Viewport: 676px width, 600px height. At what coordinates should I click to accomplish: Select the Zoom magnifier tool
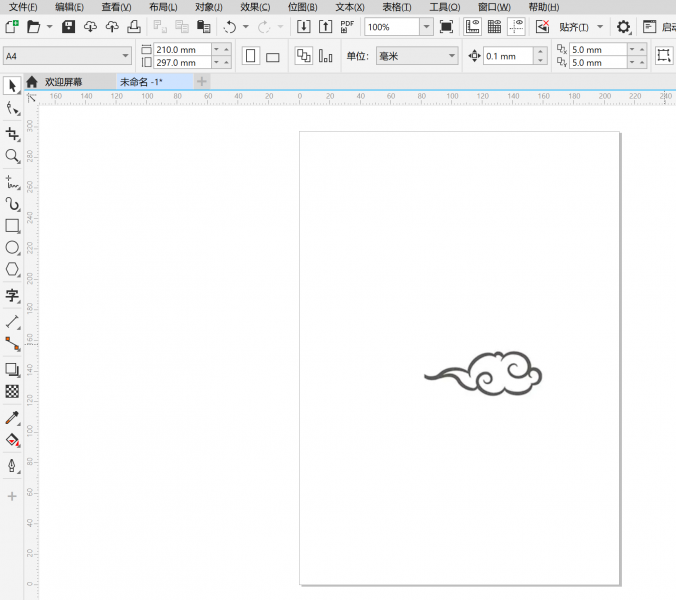[x=12, y=157]
